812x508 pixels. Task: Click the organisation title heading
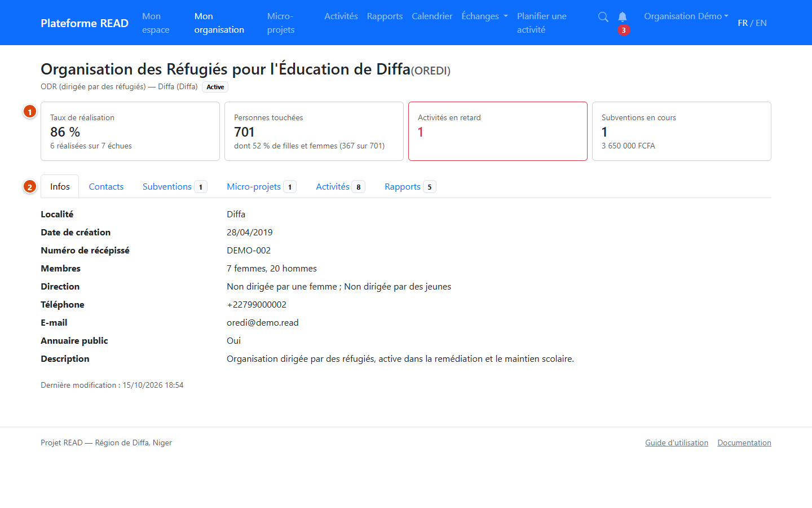[245, 69]
